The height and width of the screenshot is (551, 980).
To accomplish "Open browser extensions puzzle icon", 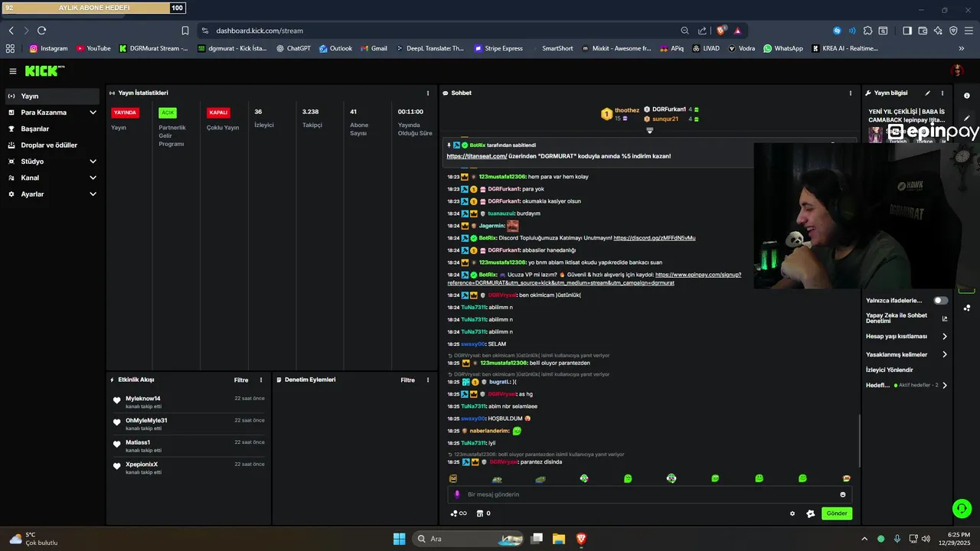I will click(867, 31).
